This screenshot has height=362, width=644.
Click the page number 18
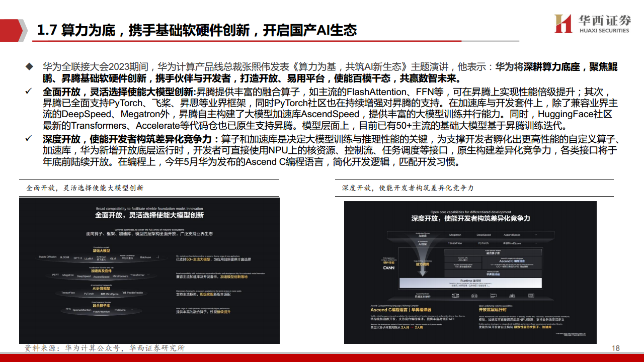[615, 348]
